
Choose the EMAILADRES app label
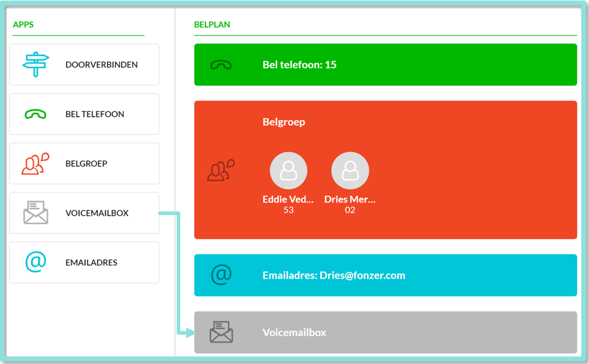pos(91,262)
